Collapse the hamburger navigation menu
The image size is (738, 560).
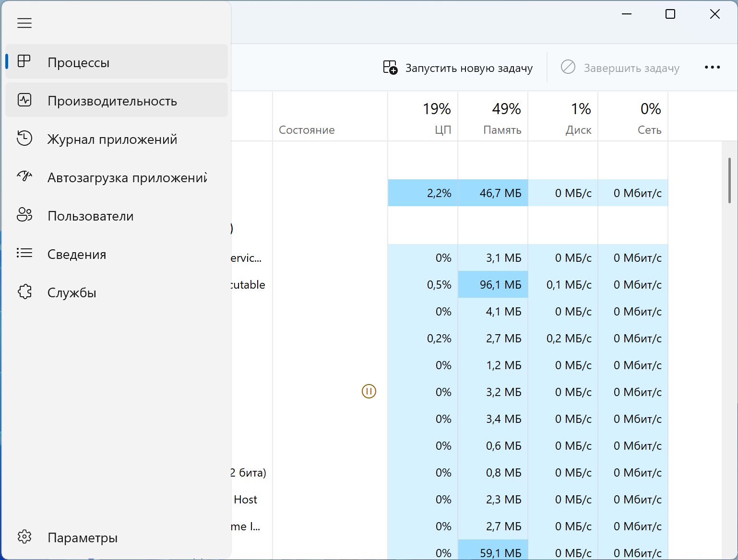(24, 23)
